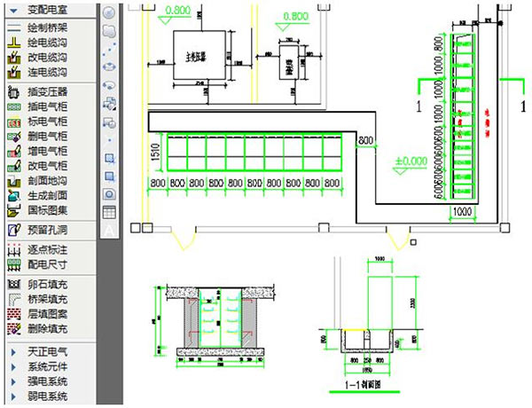The height and width of the screenshot is (408, 532).
Task: Choose the 改电气柜 modify cabinet tool
Action: pyautogui.click(x=37, y=166)
